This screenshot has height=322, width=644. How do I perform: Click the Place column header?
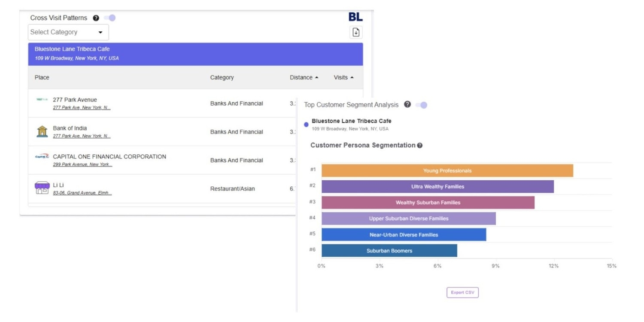42,77
